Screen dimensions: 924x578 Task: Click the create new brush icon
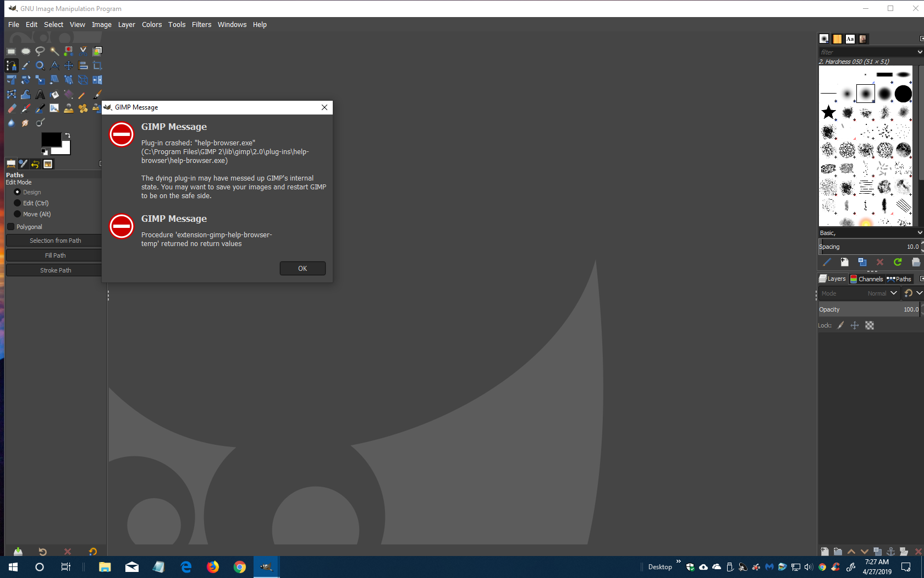pyautogui.click(x=844, y=262)
